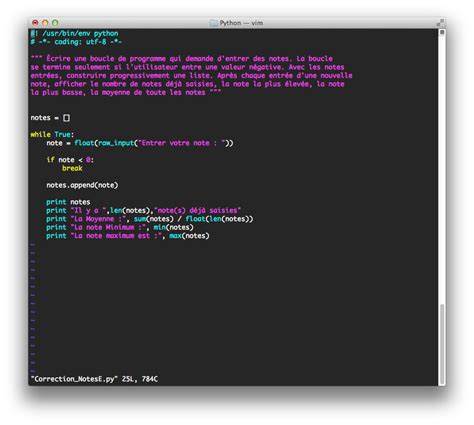Viewport: 474px width, 425px height.
Task: Click "sum(notes)" in the average line
Action: coord(153,219)
